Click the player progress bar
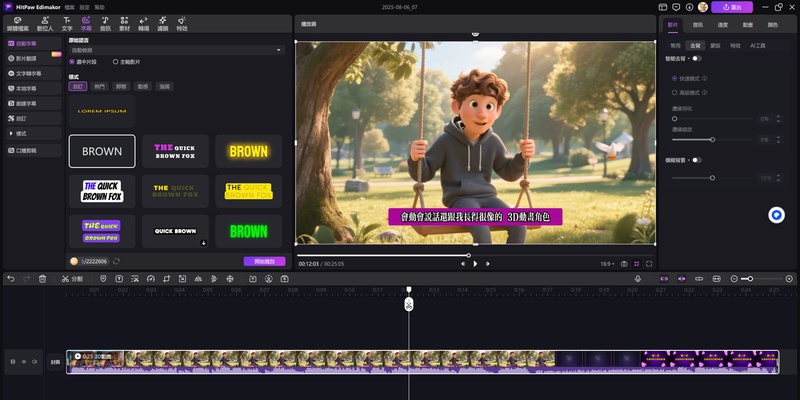Screen dimensions: 800x400 pos(475,255)
